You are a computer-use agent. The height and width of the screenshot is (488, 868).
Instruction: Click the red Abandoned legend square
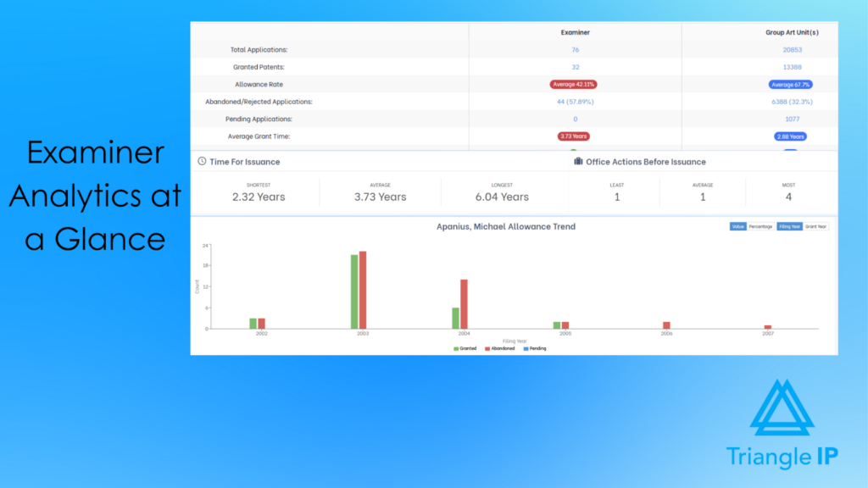[487, 348]
